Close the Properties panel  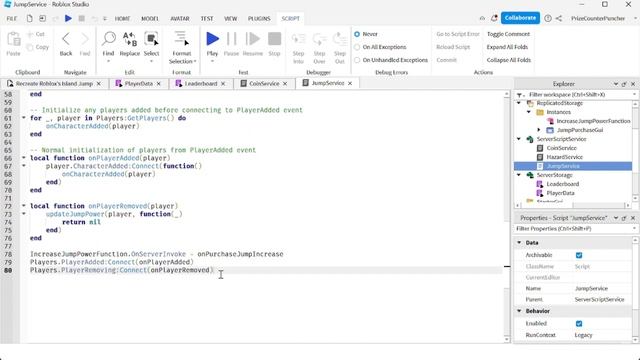click(x=633, y=218)
